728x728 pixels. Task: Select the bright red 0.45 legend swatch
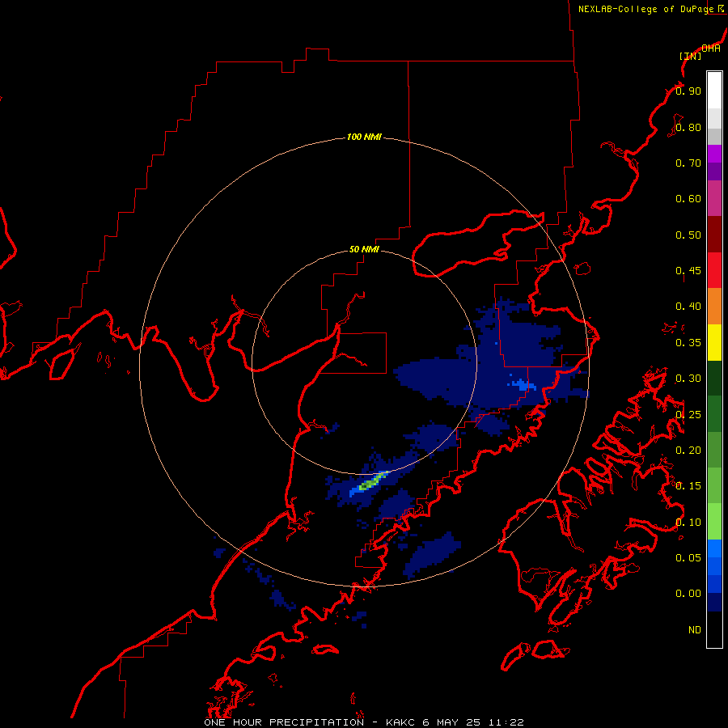click(714, 269)
